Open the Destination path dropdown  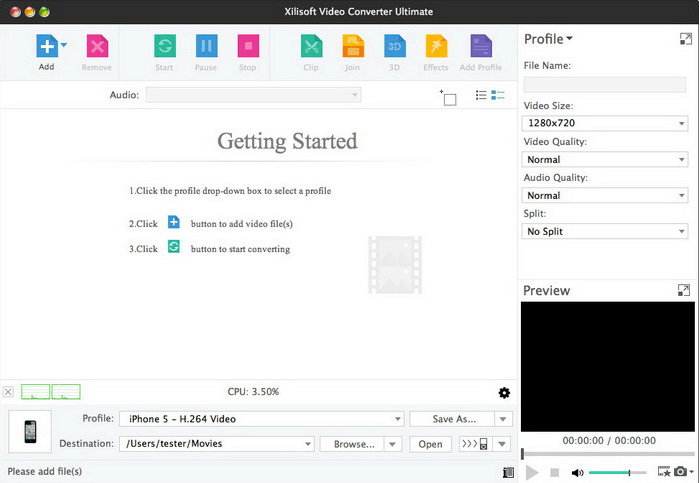[217, 444]
